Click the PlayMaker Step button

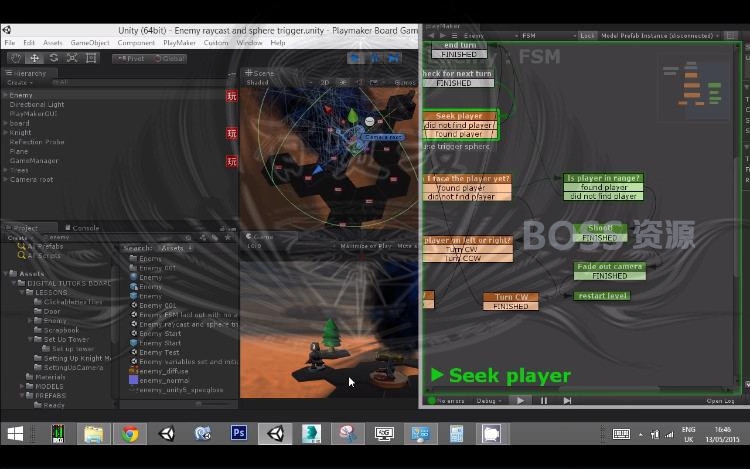pyautogui.click(x=567, y=401)
